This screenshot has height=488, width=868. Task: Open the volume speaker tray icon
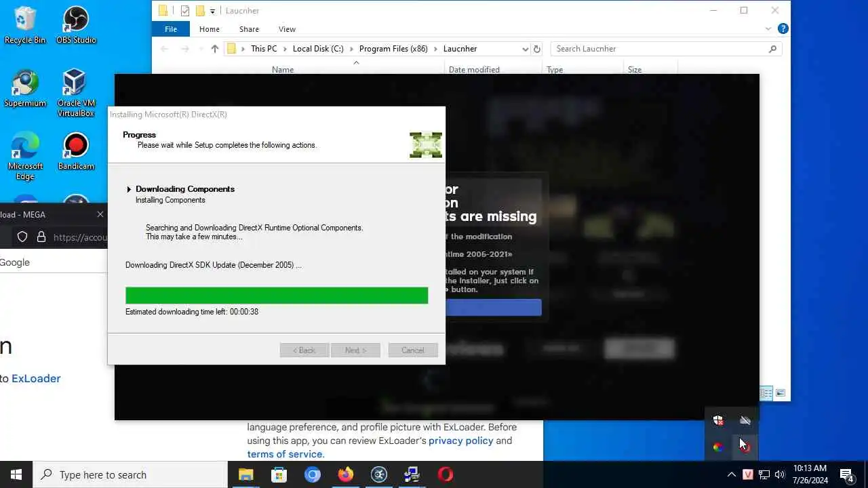click(x=780, y=474)
